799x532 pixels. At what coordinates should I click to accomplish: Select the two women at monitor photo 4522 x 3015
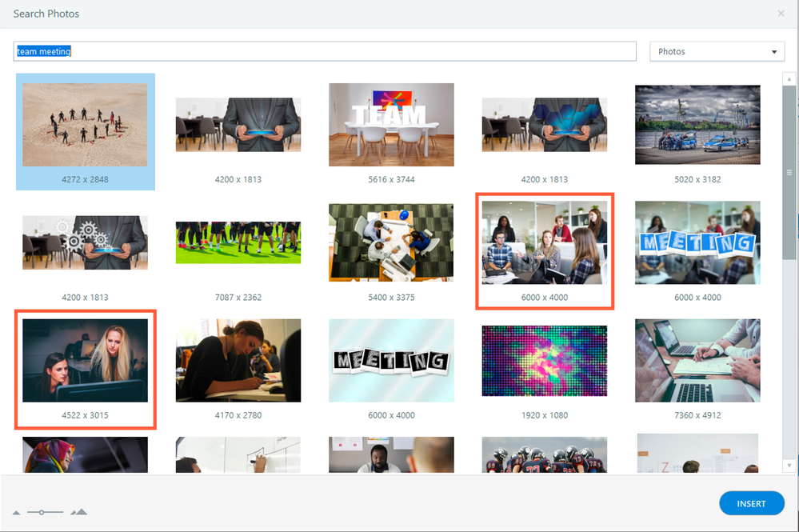click(x=85, y=361)
